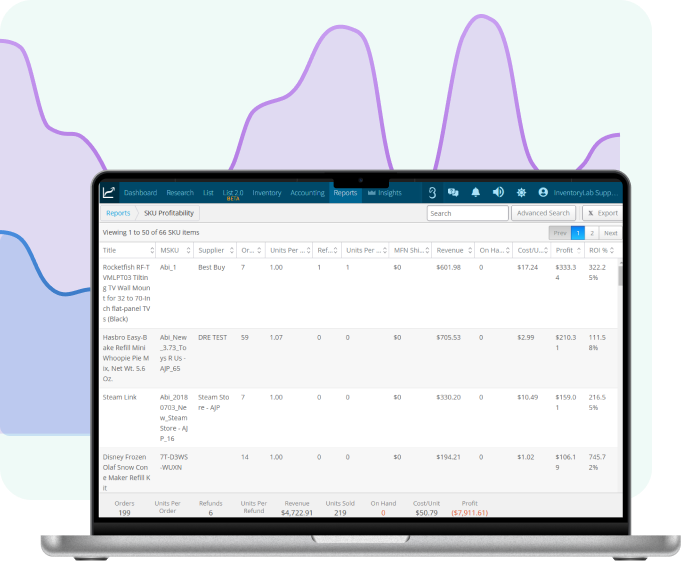Screen dimensions: 681x561
Task: Click the Next pagination button
Action: [610, 233]
